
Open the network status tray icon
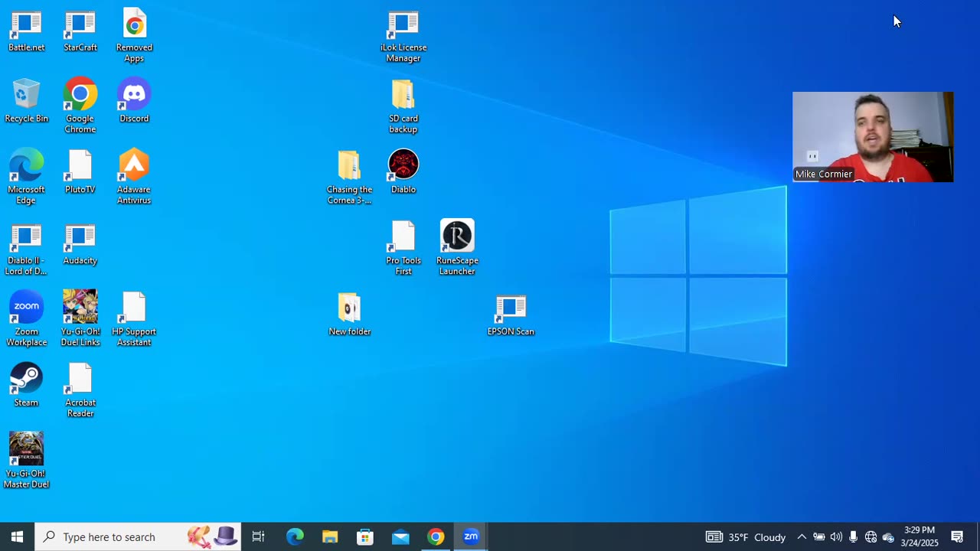871,536
